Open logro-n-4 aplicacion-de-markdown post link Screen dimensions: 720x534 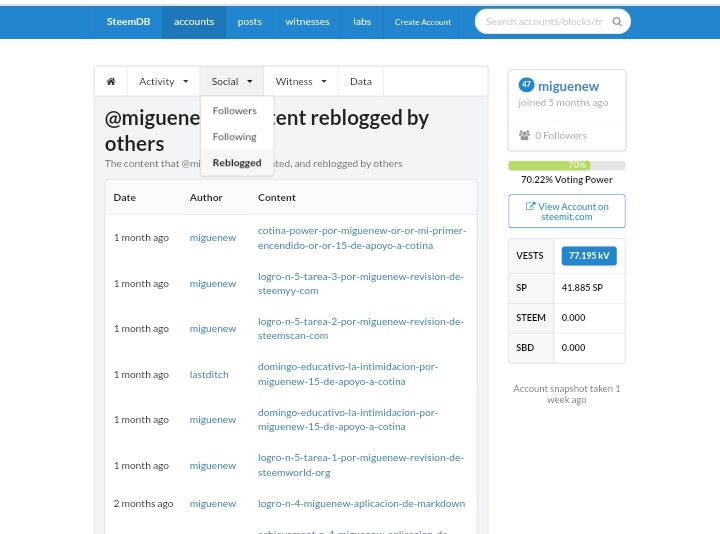coord(361,504)
